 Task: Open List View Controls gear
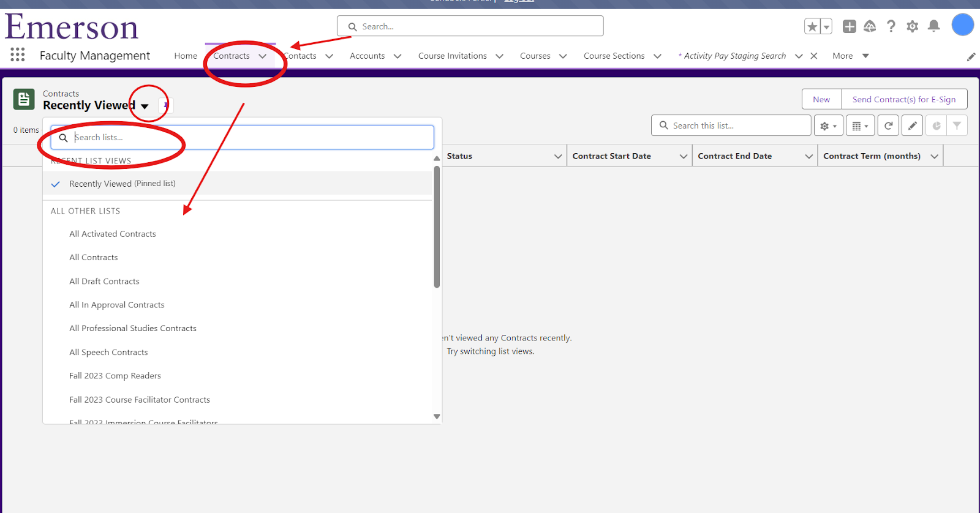pos(828,125)
